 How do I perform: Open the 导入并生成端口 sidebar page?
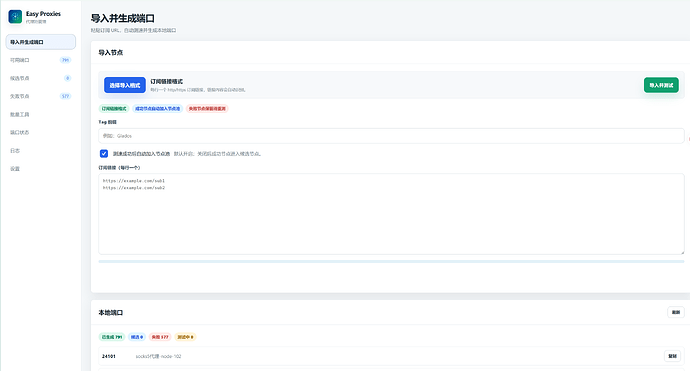tap(40, 42)
